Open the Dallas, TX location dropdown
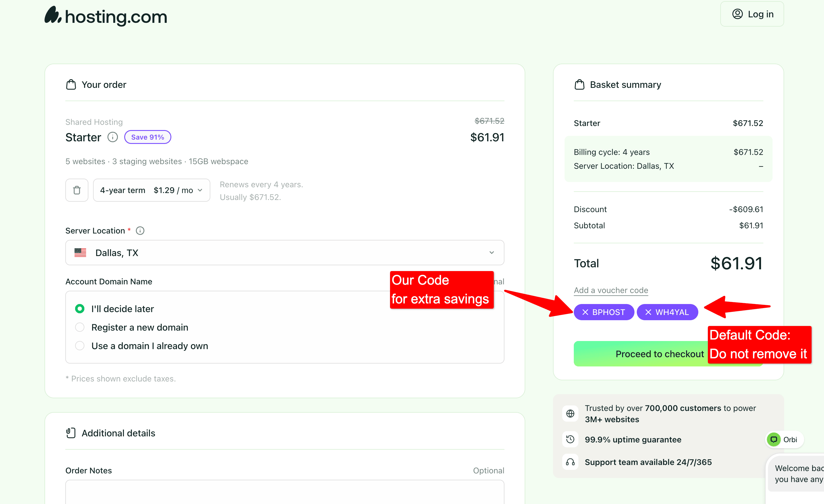 tap(285, 253)
